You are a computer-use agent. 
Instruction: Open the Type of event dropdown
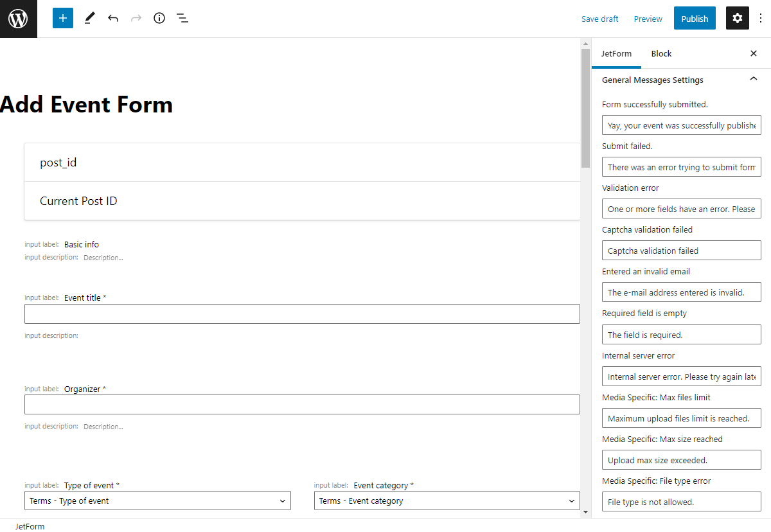pyautogui.click(x=157, y=501)
